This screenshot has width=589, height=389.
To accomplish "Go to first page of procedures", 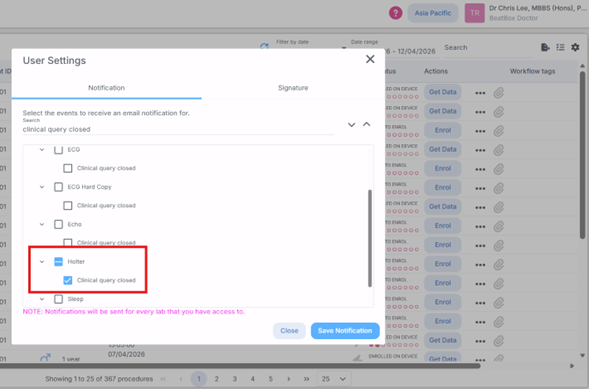I will (x=163, y=379).
